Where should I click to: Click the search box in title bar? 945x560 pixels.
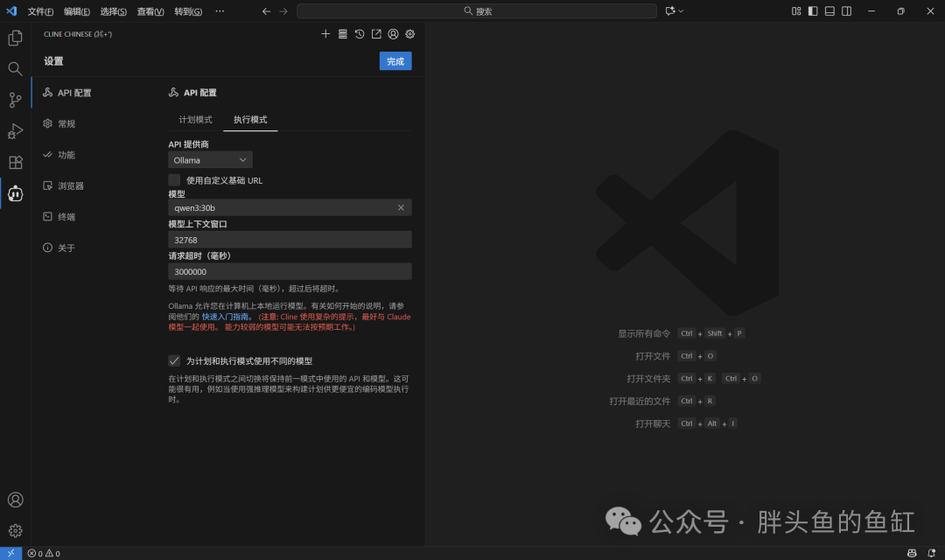(x=477, y=10)
